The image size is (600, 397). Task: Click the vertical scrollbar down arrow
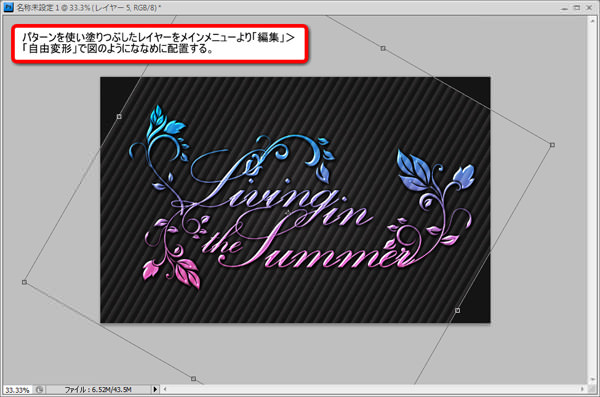(x=593, y=379)
